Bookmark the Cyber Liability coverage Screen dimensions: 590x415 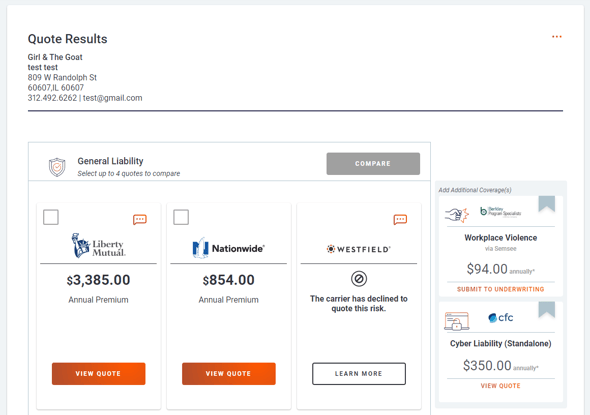pos(546,309)
